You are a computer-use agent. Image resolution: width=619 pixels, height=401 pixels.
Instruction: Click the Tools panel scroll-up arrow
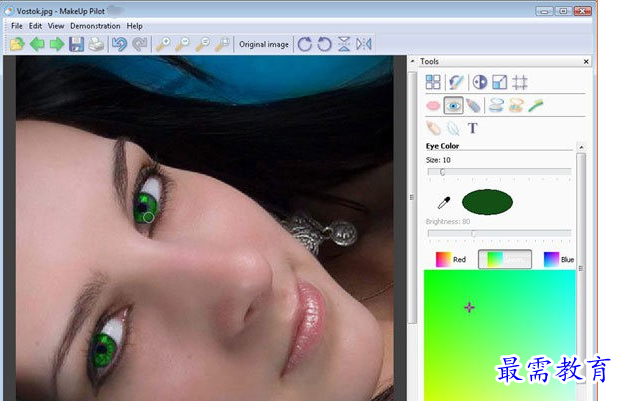coord(581,147)
